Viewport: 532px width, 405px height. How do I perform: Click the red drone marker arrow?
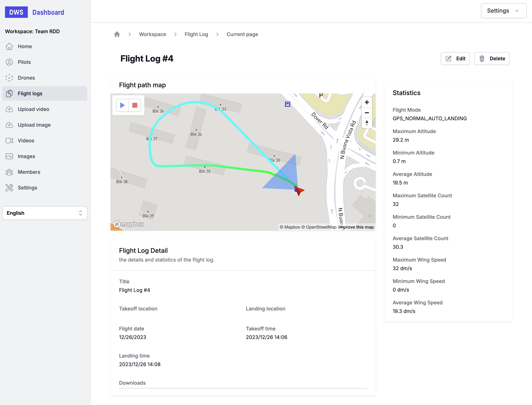[x=299, y=191]
